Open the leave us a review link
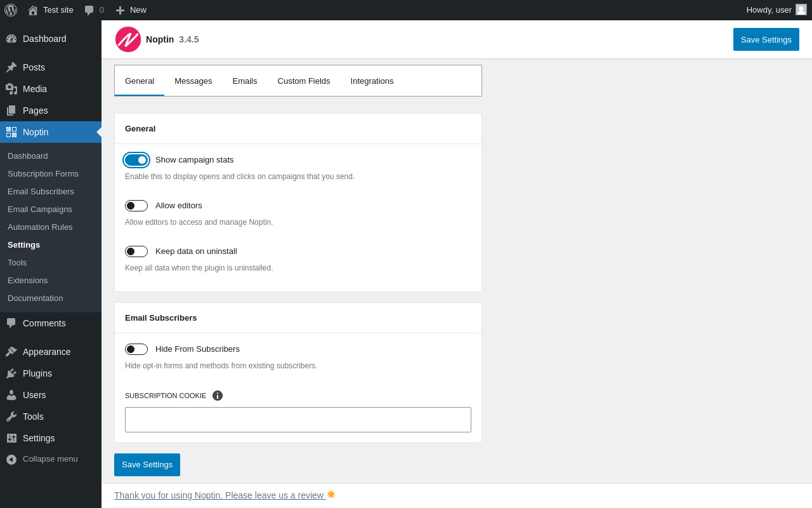The image size is (812, 508). pyautogui.click(x=219, y=495)
